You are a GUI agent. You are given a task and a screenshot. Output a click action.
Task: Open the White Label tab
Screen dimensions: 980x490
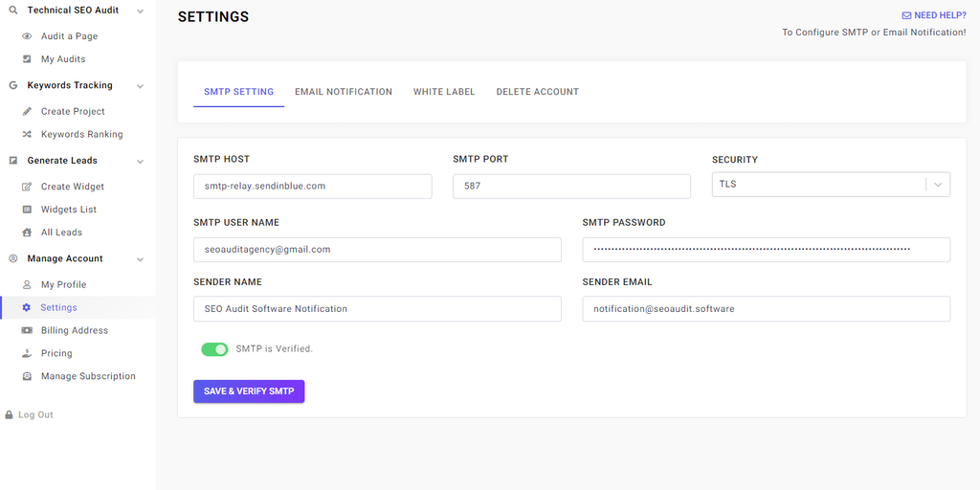(444, 92)
